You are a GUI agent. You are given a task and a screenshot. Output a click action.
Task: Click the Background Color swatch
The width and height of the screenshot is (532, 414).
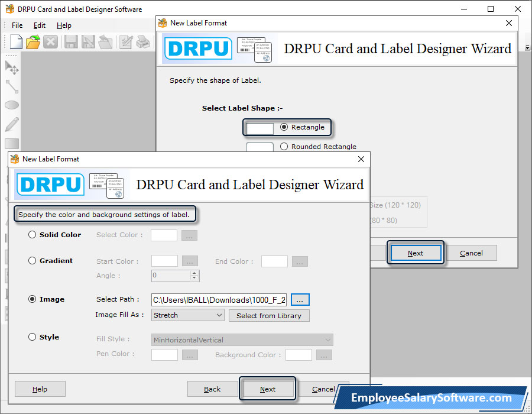(299, 355)
